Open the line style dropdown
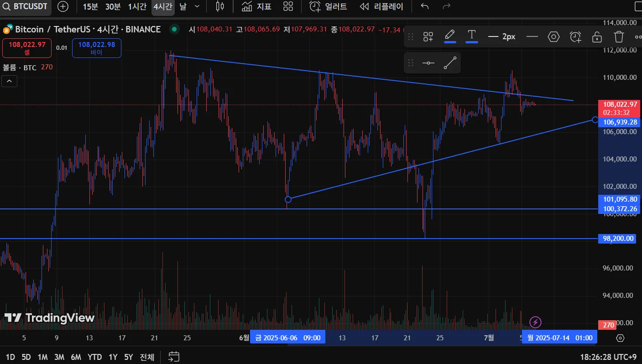Screen dimensions: 642x364 click(532, 36)
